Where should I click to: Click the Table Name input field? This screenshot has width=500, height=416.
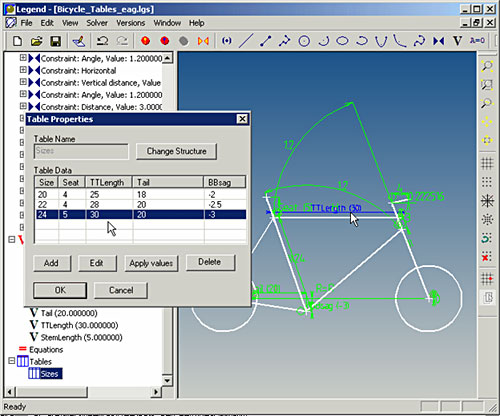(x=81, y=151)
